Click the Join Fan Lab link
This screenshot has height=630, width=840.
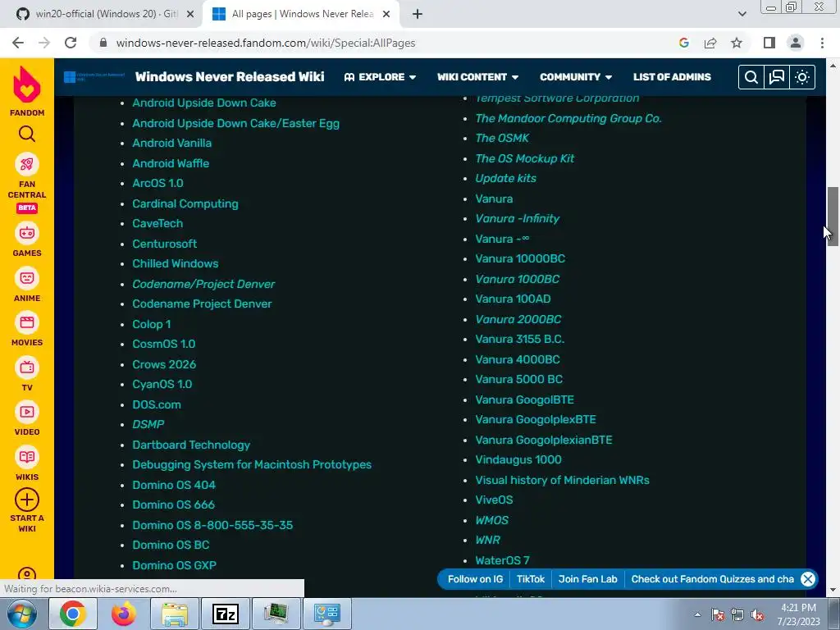tap(587, 579)
